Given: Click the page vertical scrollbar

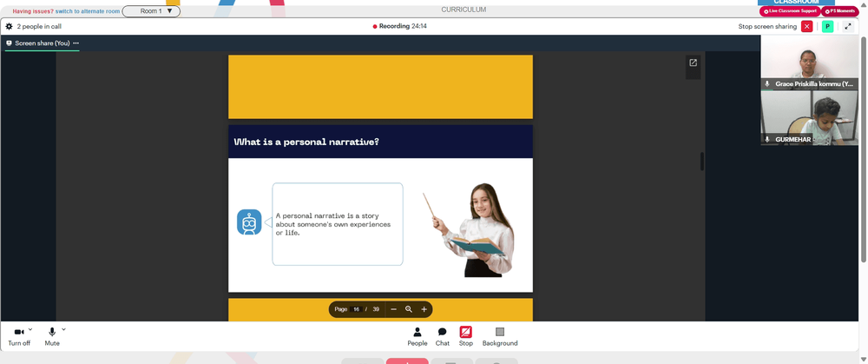Looking at the screenshot, I should click(x=864, y=149).
